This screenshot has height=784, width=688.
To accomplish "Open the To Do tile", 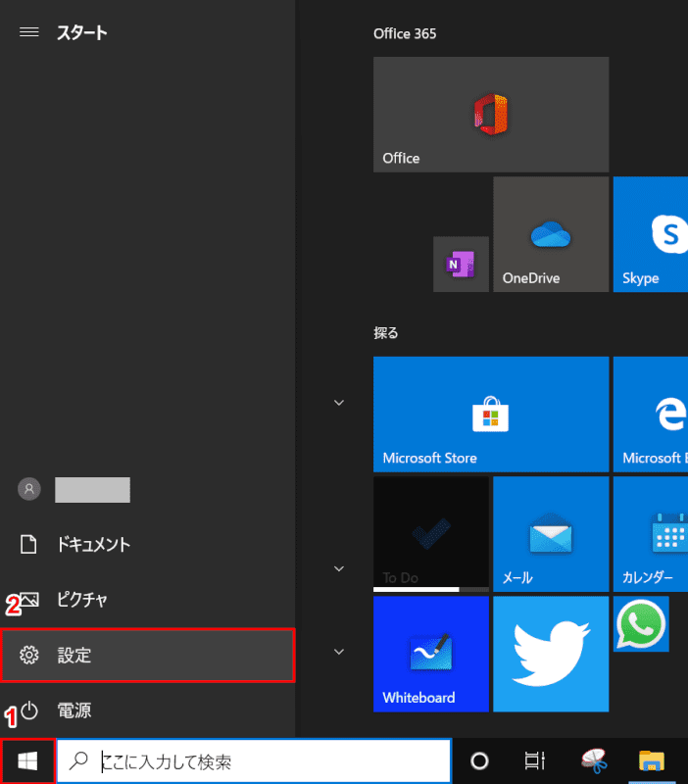I will 431,534.
